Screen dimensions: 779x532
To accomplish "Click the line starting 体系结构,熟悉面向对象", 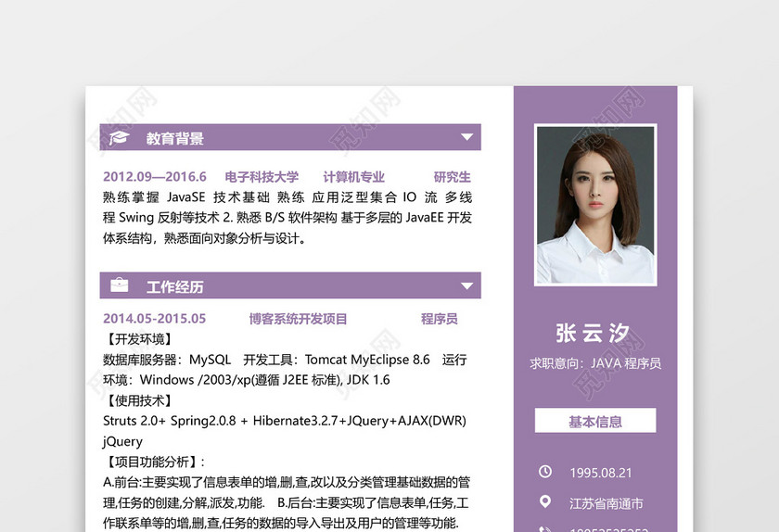I will tap(204, 238).
